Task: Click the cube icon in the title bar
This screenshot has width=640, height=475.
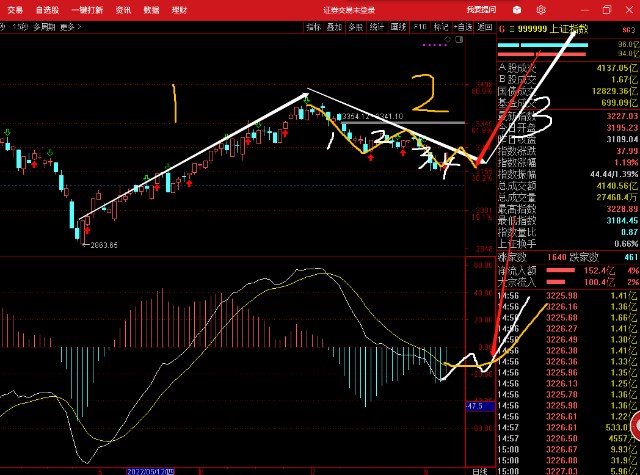Action: (x=517, y=10)
